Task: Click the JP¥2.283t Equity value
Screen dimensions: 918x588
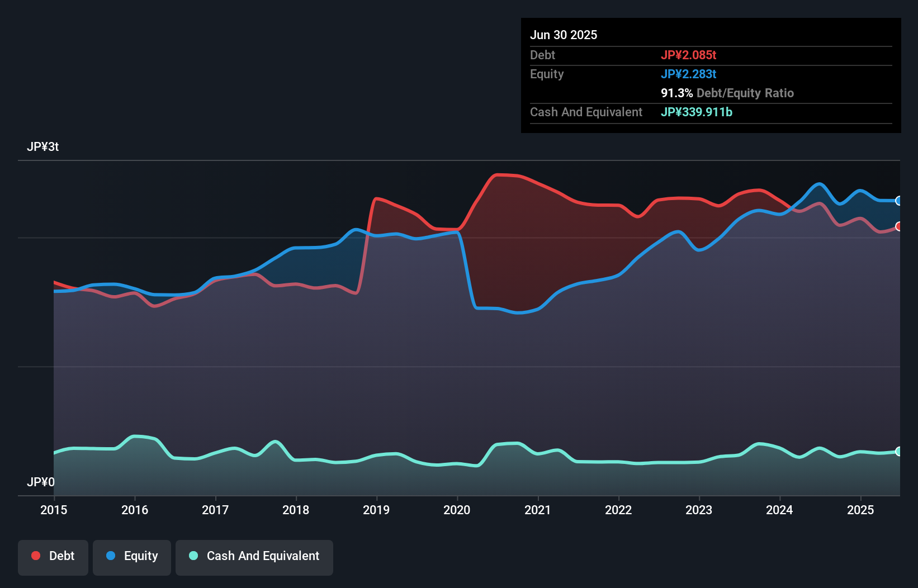Action: coord(689,74)
